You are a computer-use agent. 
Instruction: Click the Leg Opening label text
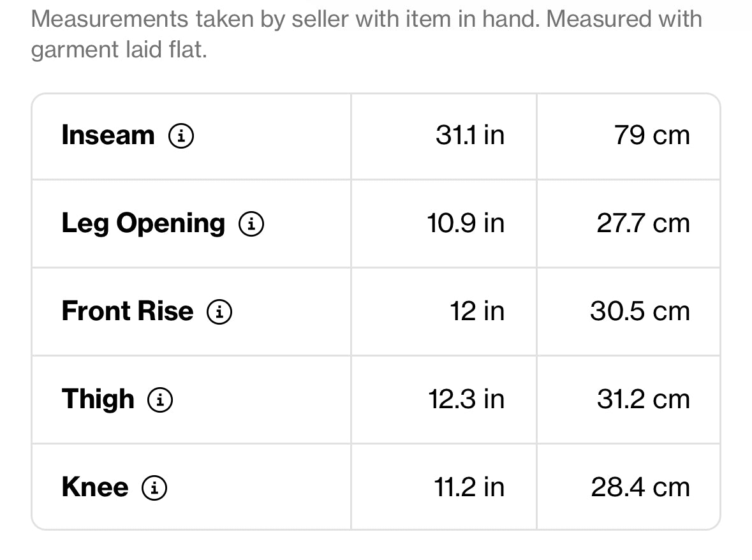coord(143,224)
